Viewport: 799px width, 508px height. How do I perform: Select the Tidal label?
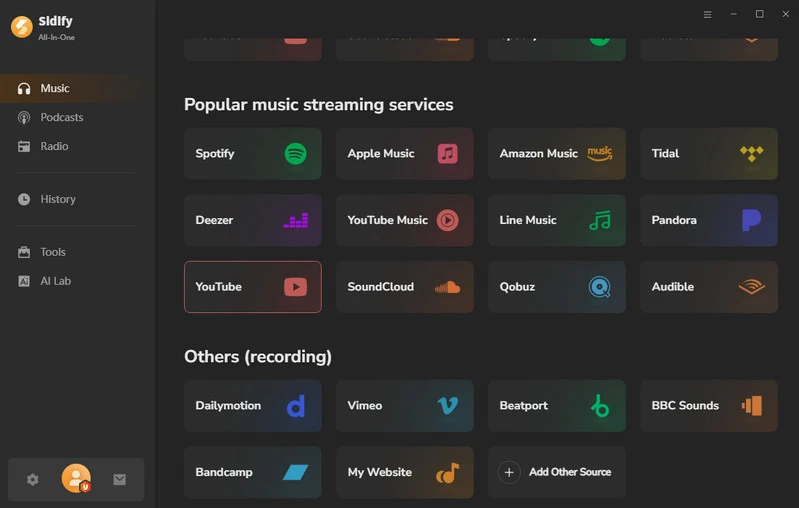[665, 153]
